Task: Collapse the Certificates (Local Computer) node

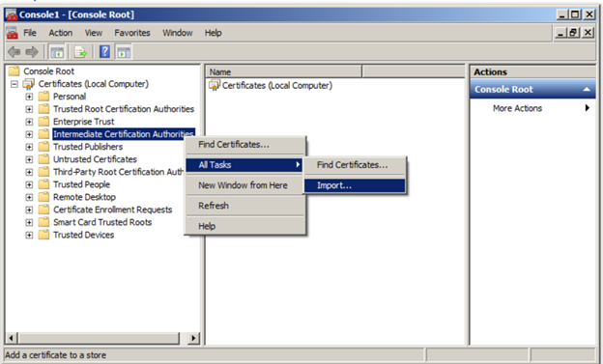Action: tap(14, 84)
